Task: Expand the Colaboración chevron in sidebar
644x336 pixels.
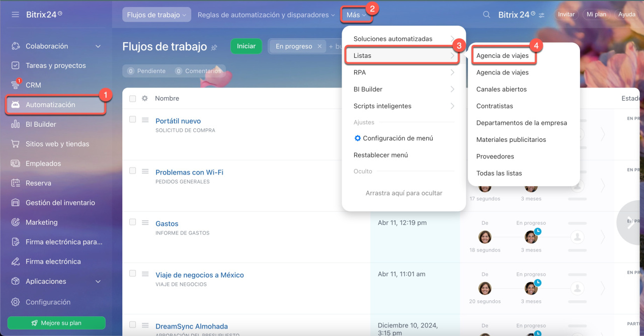Action: [x=98, y=46]
